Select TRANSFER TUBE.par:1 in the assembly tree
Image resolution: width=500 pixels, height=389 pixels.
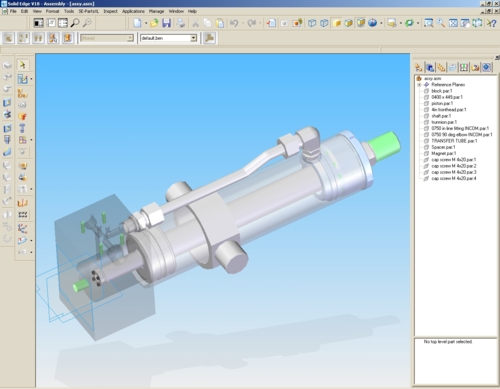pos(454,141)
